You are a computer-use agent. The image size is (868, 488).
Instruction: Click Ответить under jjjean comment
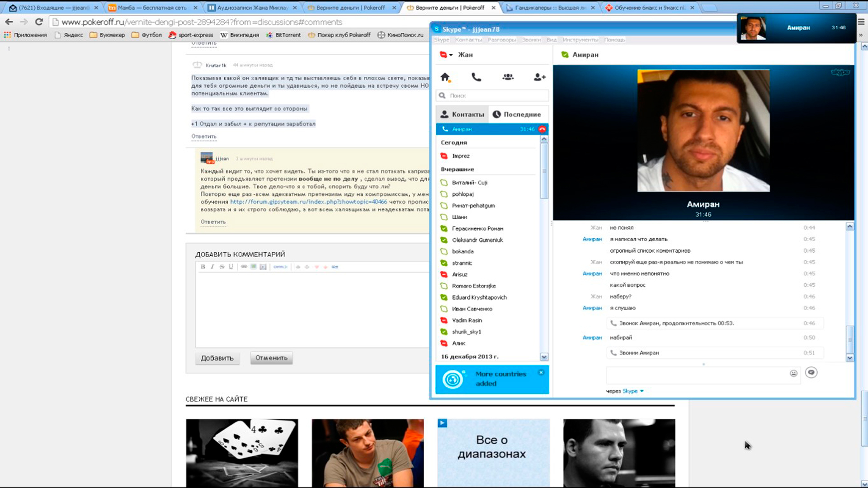tap(213, 222)
